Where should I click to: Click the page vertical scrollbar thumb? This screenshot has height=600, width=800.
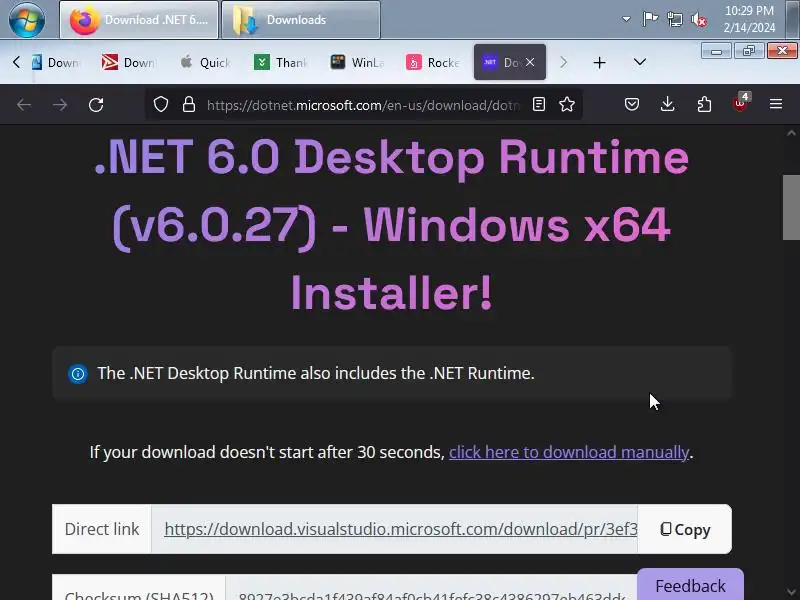791,207
